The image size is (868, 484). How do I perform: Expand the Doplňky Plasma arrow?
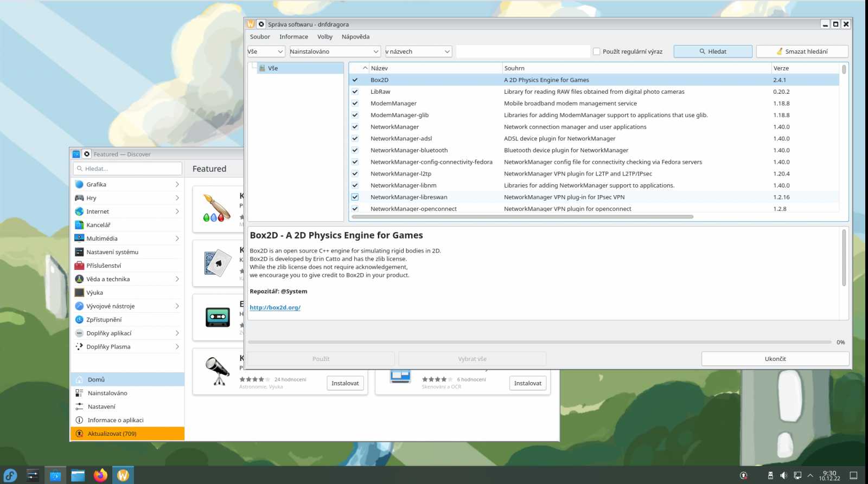click(177, 347)
